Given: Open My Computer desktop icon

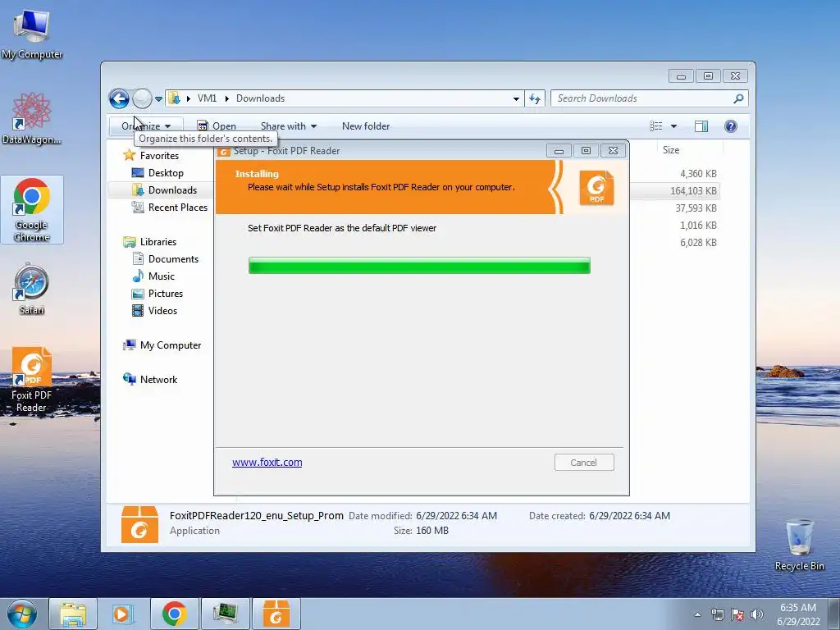Looking at the screenshot, I should 32,34.
